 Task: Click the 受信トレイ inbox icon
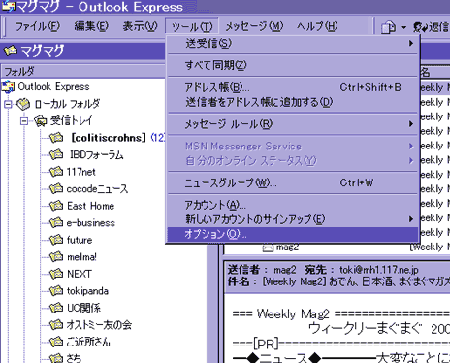(x=40, y=121)
